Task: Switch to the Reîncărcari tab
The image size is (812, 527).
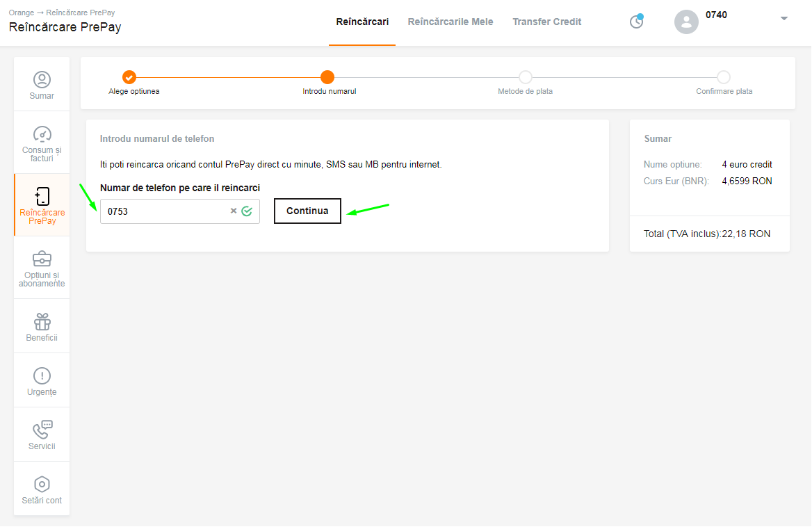Action: pyautogui.click(x=362, y=22)
